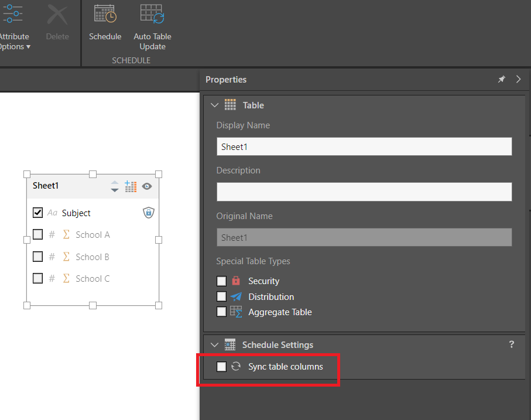Click the Subject column security shield icon
The height and width of the screenshot is (420, 531).
(149, 213)
